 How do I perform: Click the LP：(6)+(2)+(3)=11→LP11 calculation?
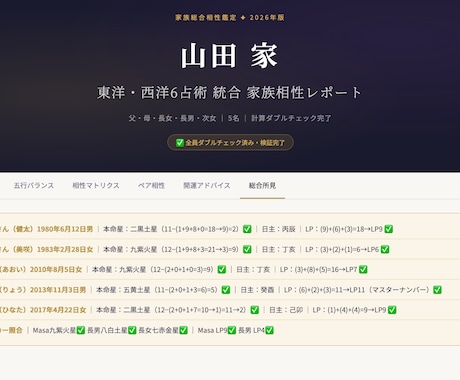point(324,290)
